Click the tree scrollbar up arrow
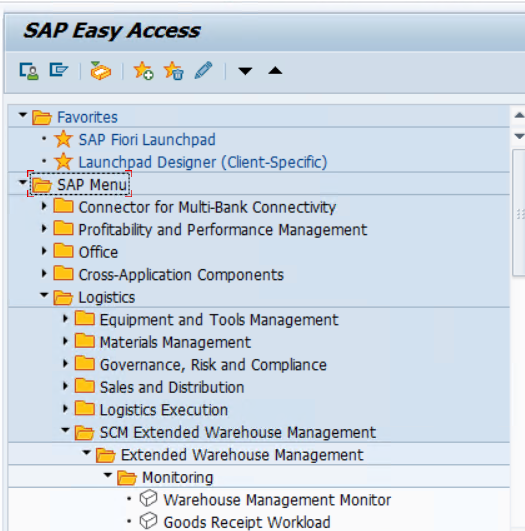525x531 pixels. [519, 115]
